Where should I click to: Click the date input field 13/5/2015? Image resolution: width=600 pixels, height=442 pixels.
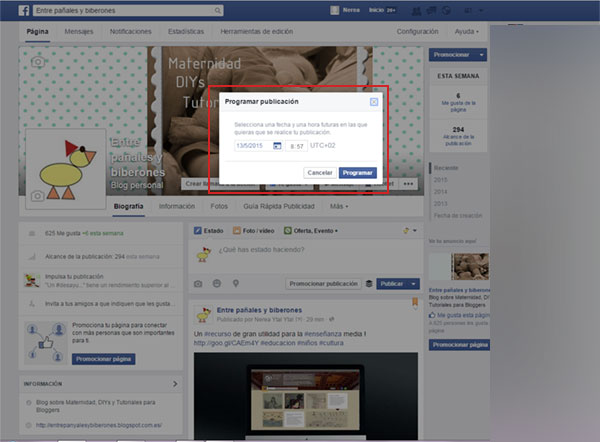253,146
